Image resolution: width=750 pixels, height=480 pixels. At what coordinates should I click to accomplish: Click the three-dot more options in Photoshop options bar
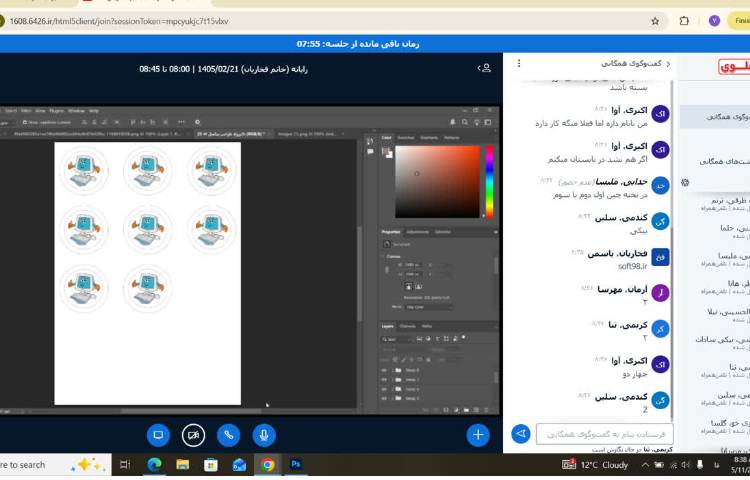pos(181,122)
